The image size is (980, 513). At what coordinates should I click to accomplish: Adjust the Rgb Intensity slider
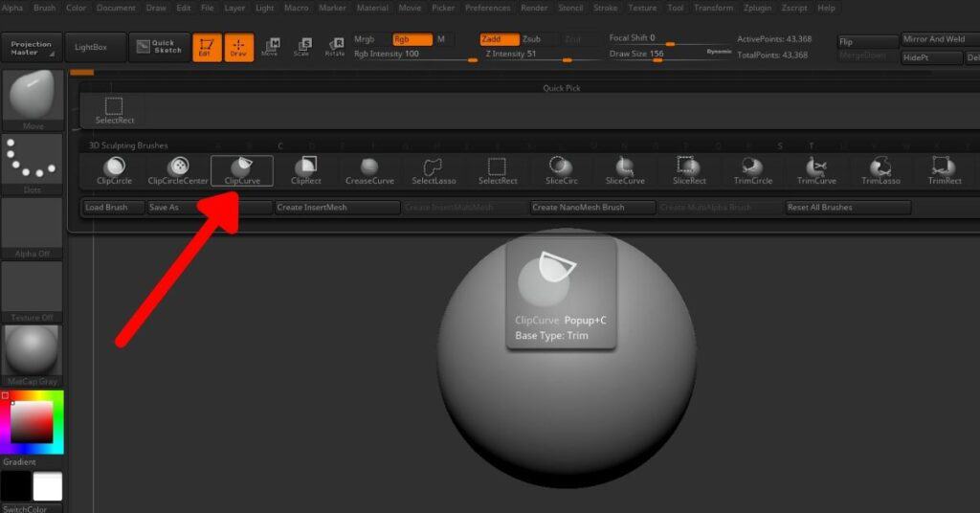coord(414,56)
